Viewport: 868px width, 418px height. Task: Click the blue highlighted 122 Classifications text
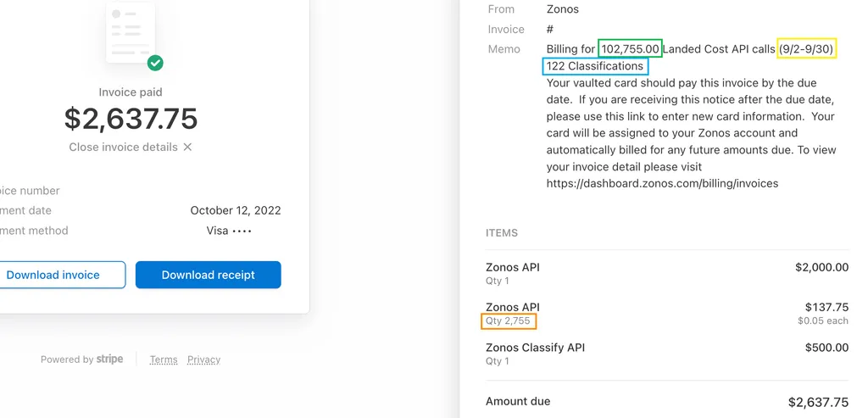pos(595,66)
